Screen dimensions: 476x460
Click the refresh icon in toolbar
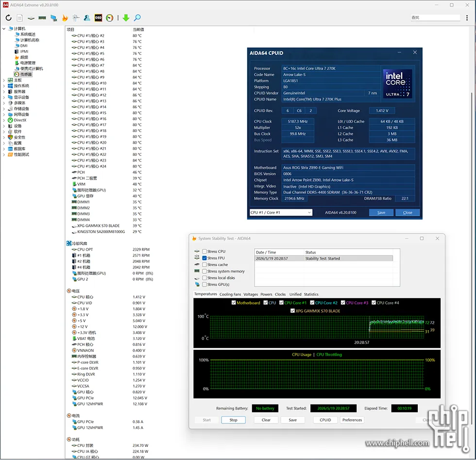pyautogui.click(x=9, y=18)
